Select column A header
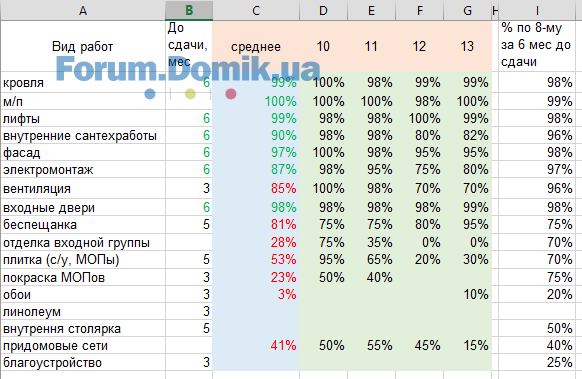582x379 pixels. pyautogui.click(x=83, y=10)
